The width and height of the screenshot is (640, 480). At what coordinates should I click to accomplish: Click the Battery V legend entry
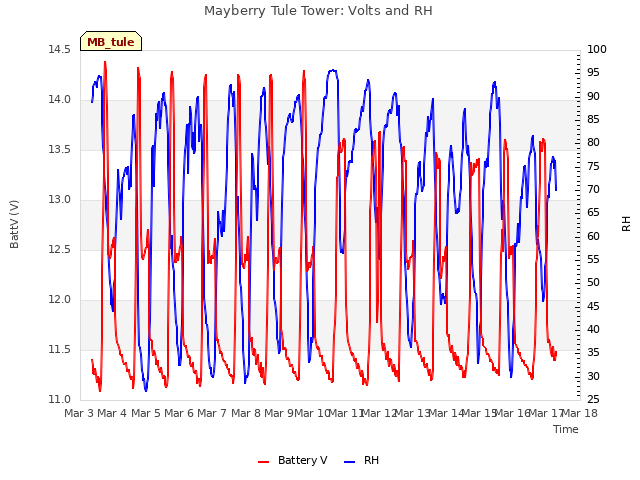293,460
